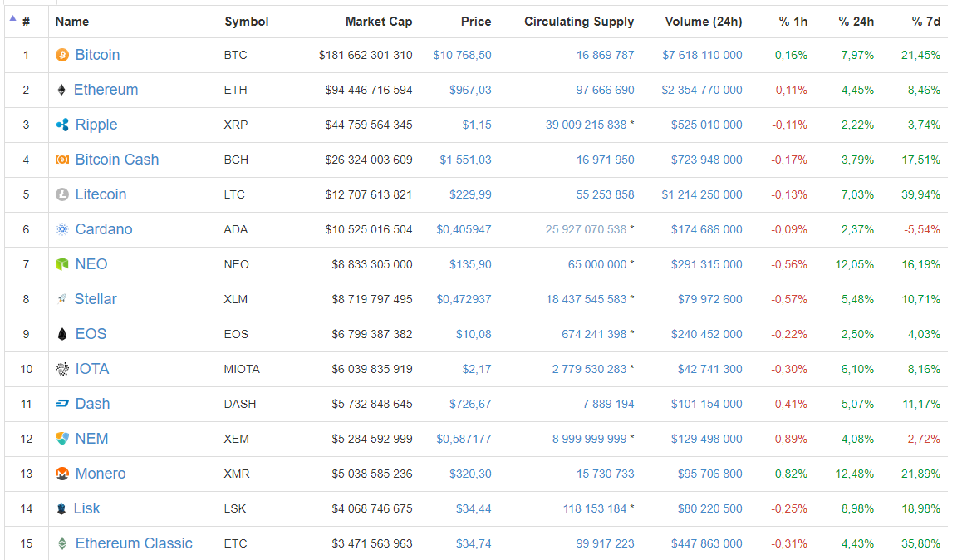Open the Ethereum coin page link

106,90
